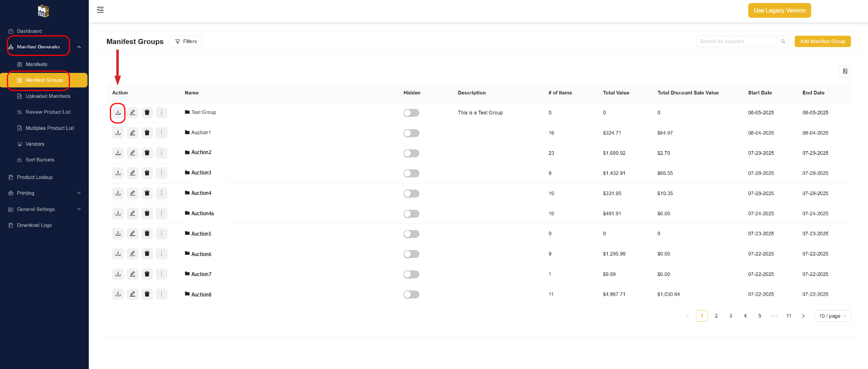
Task: Focus the Search for keyword field
Action: [x=736, y=42]
